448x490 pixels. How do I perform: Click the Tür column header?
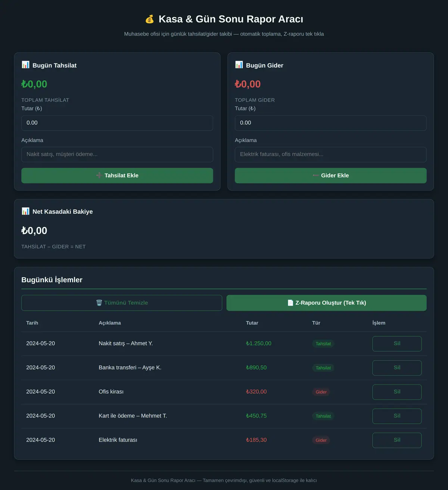click(316, 323)
